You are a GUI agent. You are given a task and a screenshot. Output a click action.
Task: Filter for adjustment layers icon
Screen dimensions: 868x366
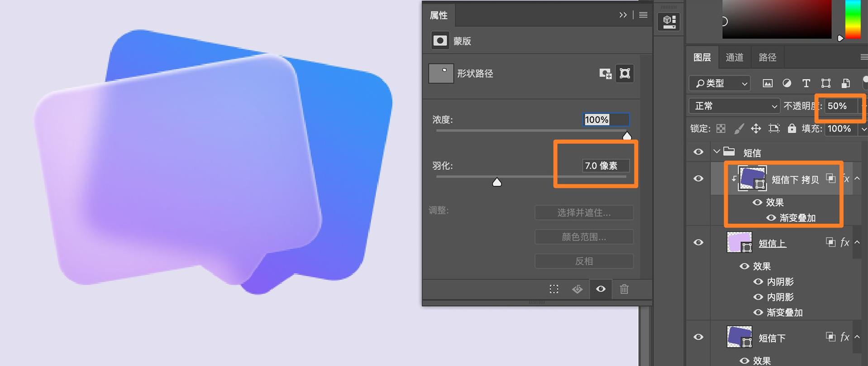[x=787, y=83]
